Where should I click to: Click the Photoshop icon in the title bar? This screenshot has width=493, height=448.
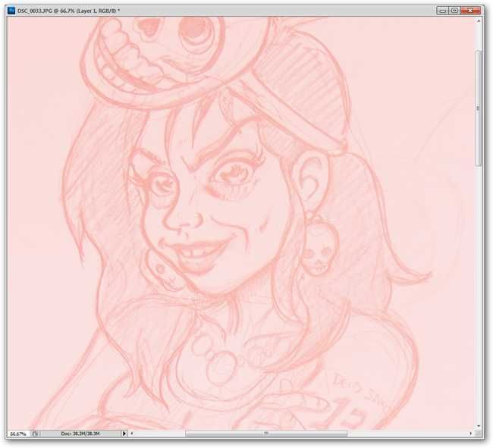11,11
